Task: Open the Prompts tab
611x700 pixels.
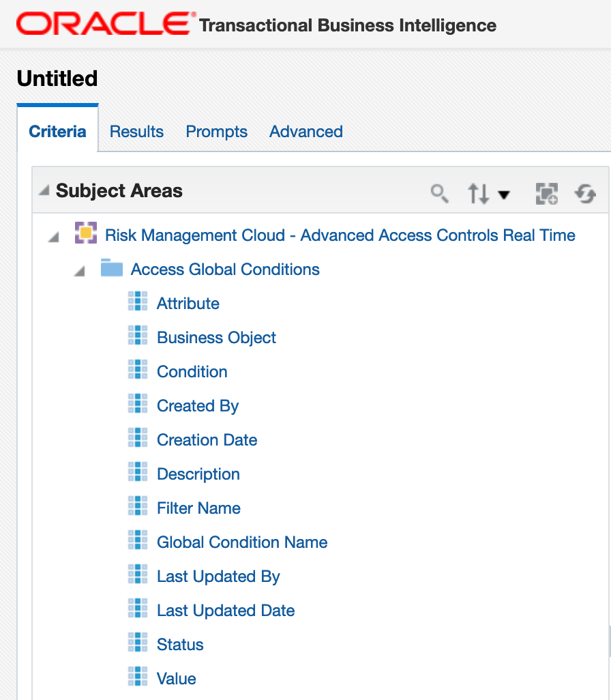Action: point(216,132)
